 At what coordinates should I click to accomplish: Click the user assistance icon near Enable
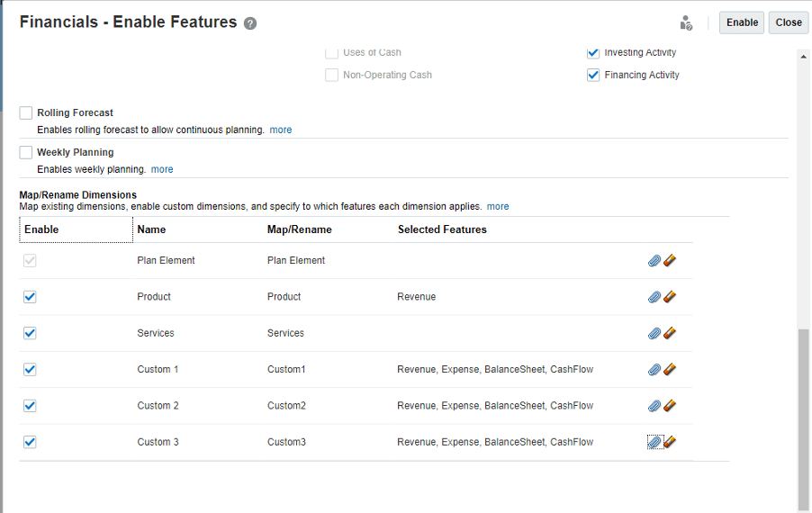686,22
